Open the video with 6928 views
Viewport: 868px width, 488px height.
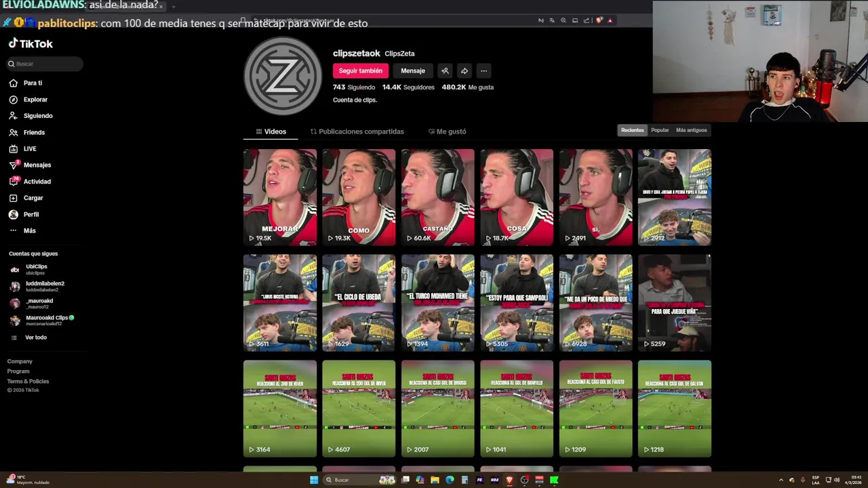click(596, 303)
